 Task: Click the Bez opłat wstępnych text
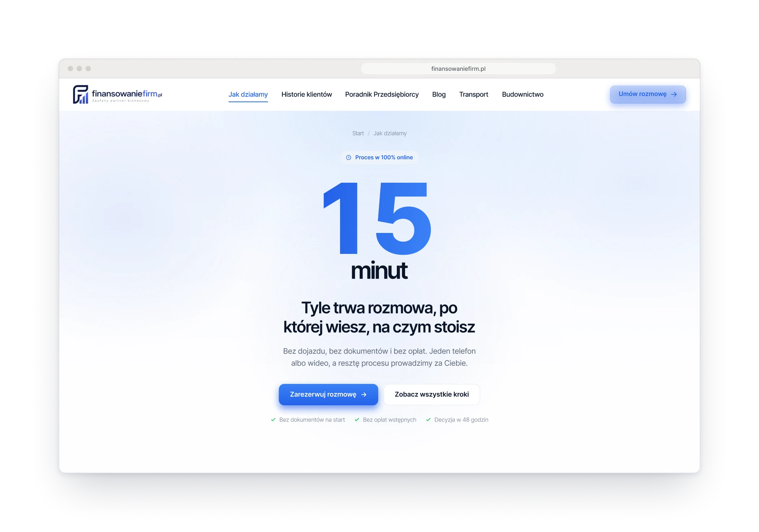[389, 420]
